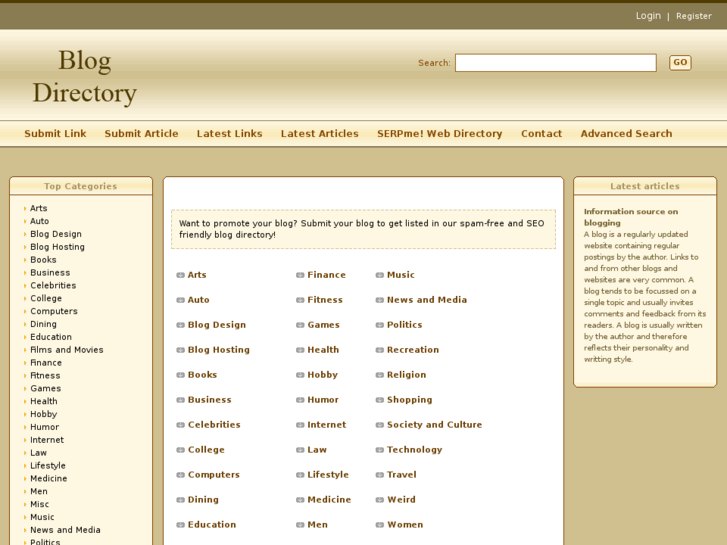727x545 pixels.
Task: Click the Blog Directory site logo
Action: 85,77
